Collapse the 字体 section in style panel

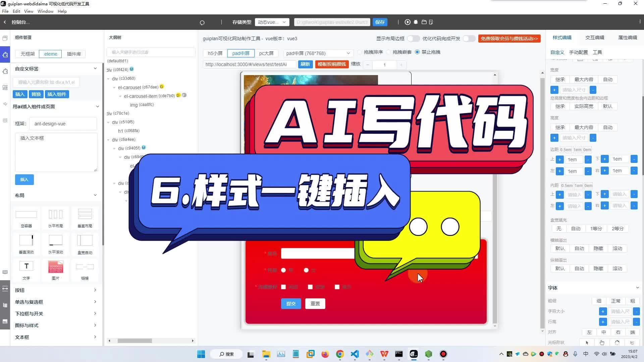[637, 288]
